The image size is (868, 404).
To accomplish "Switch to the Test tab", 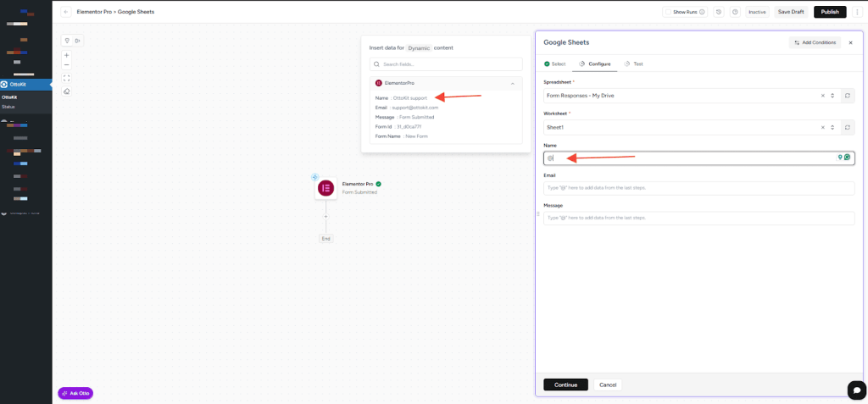I will (634, 64).
